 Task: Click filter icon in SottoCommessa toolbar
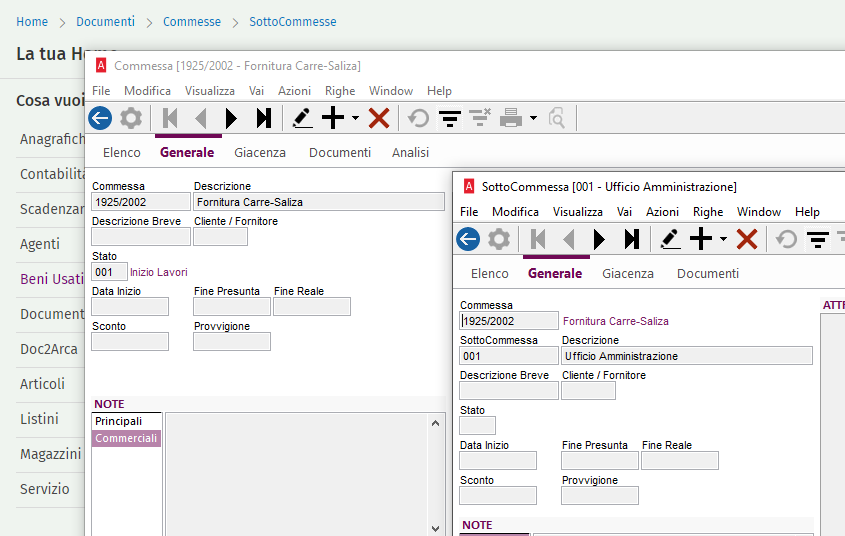(818, 239)
